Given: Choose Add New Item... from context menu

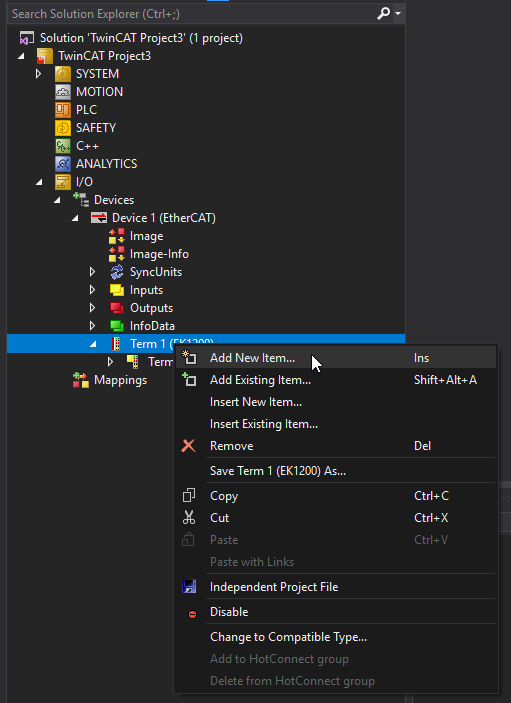Looking at the screenshot, I should point(336,358).
